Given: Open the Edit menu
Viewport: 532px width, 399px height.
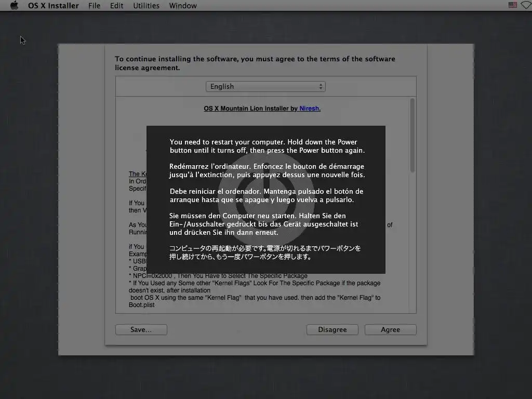Looking at the screenshot, I should click(x=116, y=6).
